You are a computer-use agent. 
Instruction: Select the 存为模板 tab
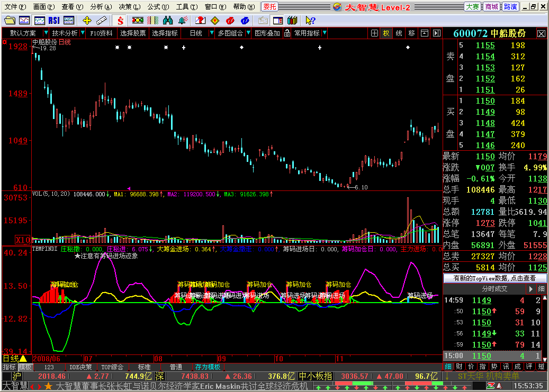click(208, 367)
